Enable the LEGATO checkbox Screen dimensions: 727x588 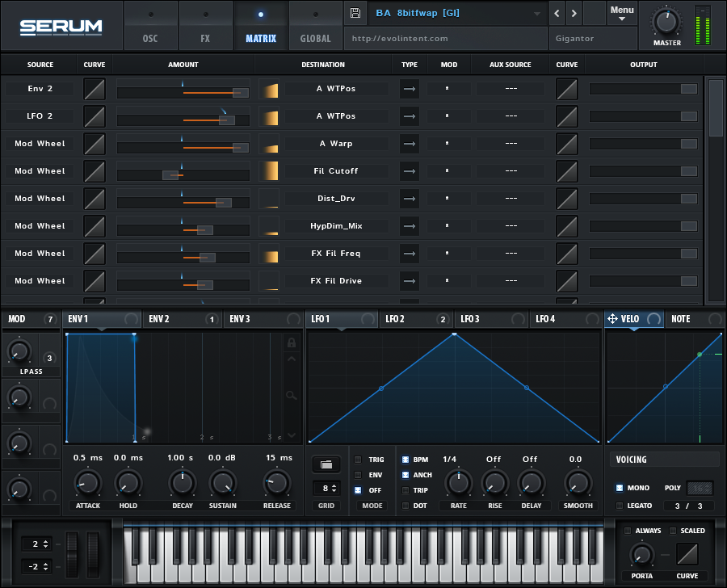[620, 506]
